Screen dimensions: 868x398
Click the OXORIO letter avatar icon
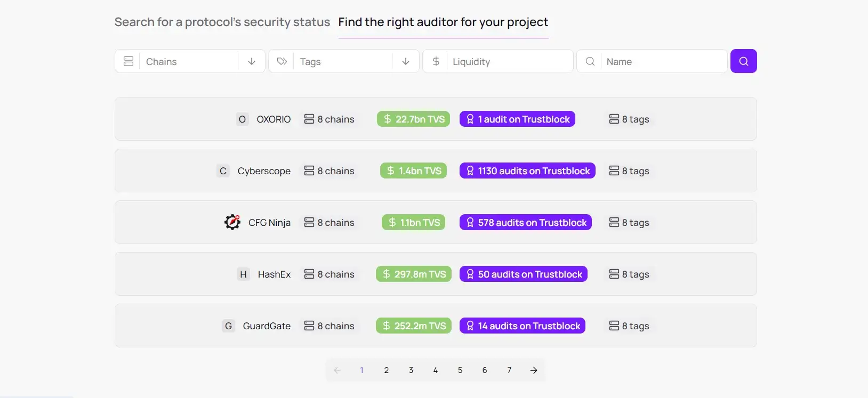tap(242, 119)
